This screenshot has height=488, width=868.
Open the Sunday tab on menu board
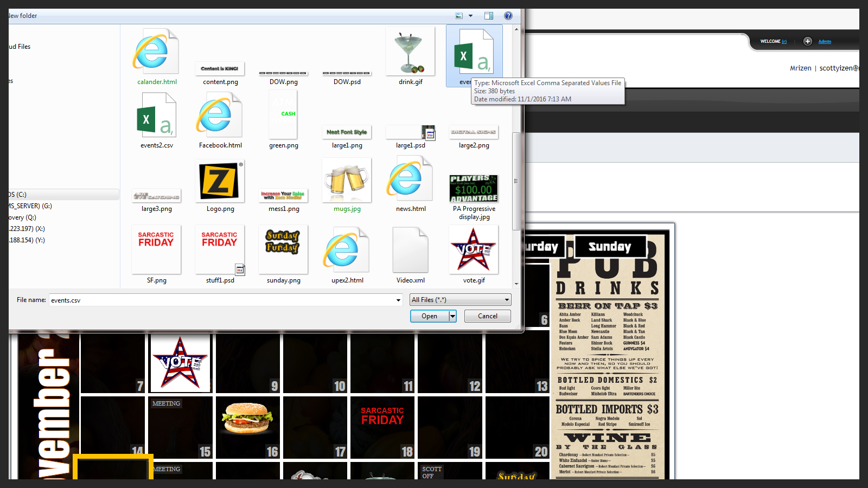(610, 247)
